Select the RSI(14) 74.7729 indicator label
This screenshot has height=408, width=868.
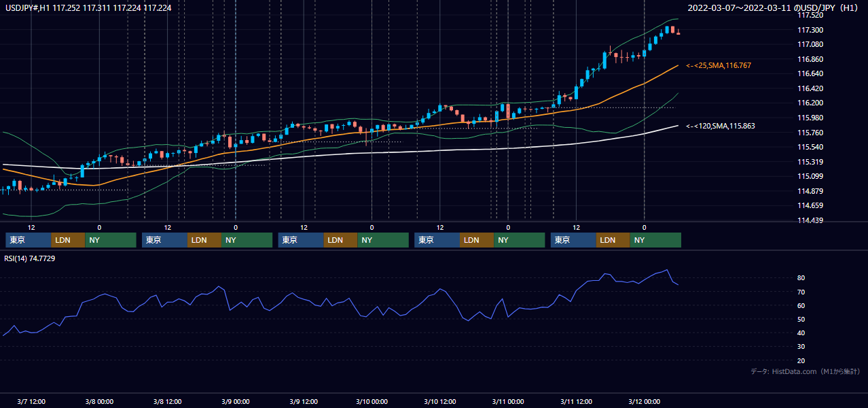point(30,258)
